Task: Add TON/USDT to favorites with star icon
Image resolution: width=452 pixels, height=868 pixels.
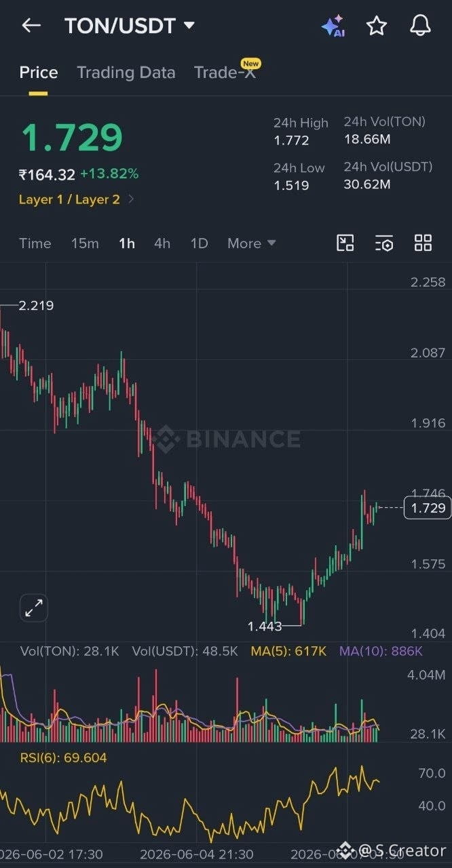Action: point(377,26)
